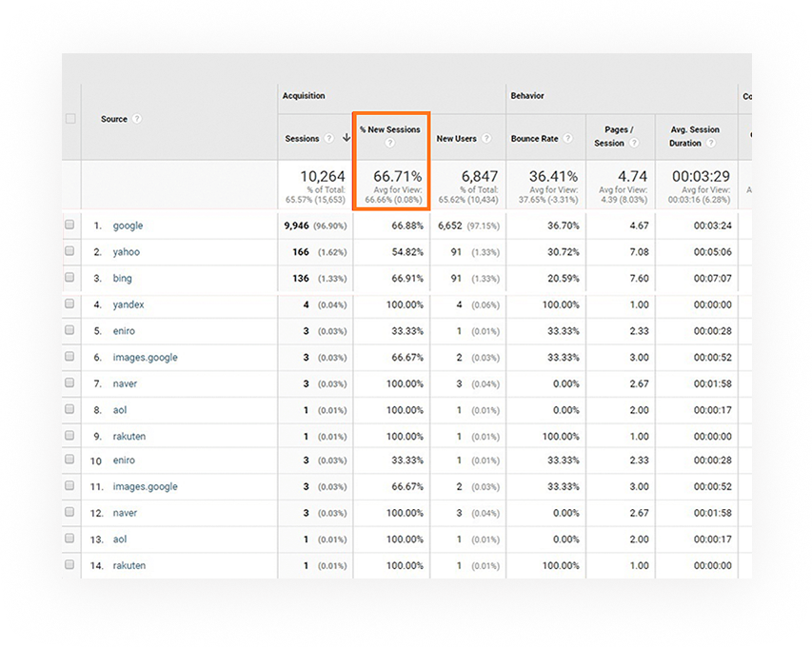Click help icon beside Avg. Session Duration
This screenshot has width=812, height=647.
click(x=711, y=143)
